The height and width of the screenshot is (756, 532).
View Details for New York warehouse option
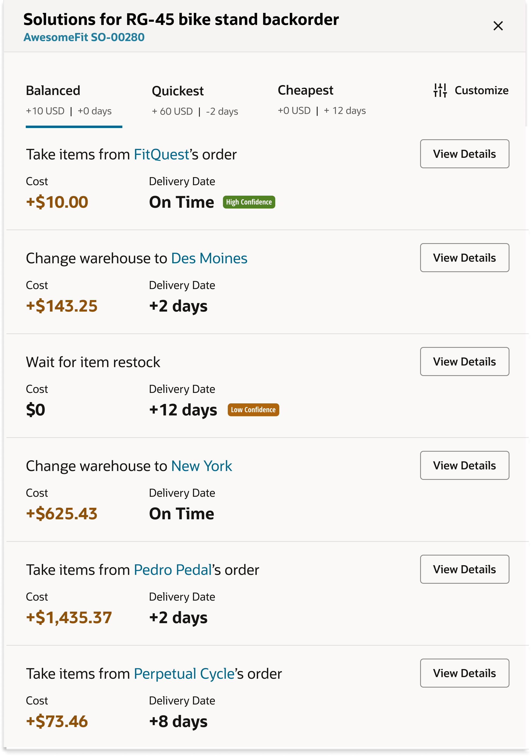coord(464,466)
